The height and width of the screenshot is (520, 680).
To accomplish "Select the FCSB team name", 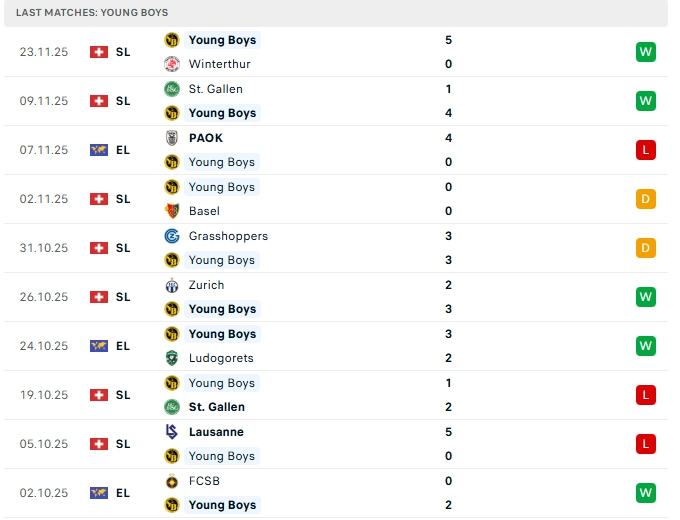I will coord(204,481).
